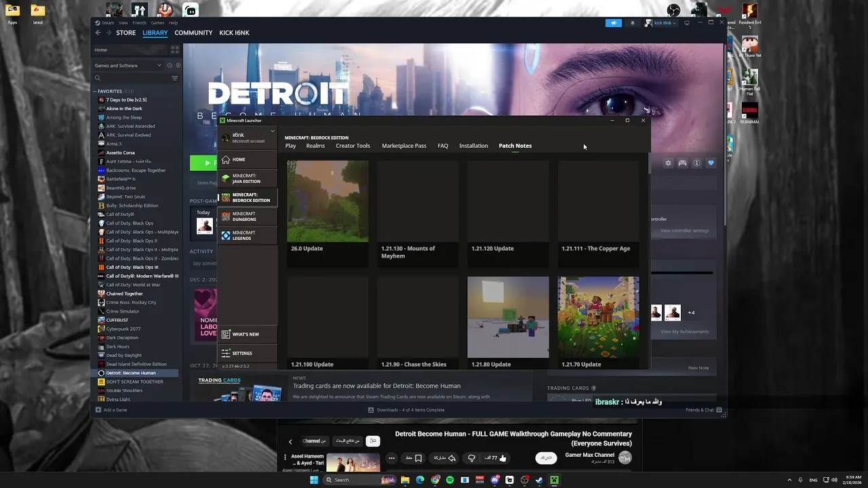Open Detroit game settings gear icon
The image size is (868, 488).
[x=668, y=163]
